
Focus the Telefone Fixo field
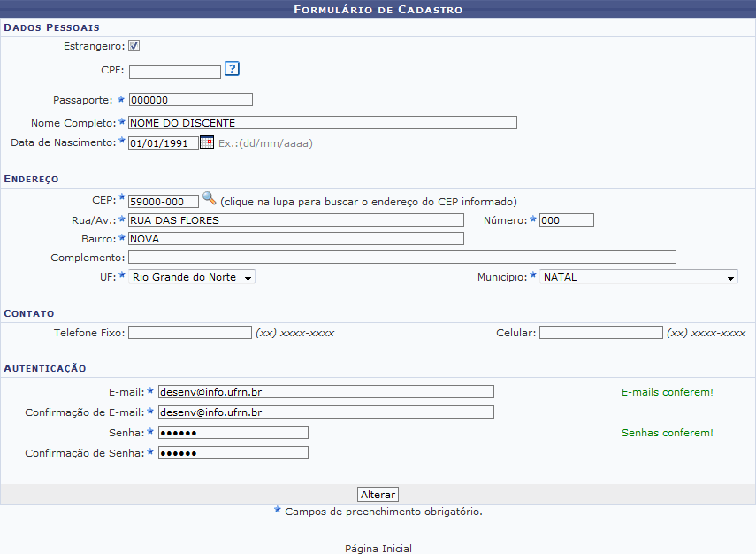pos(189,333)
